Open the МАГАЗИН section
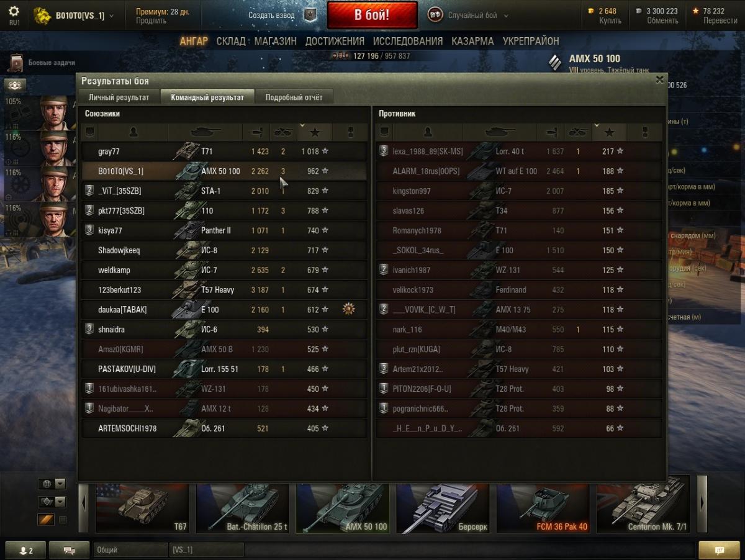 tap(275, 41)
